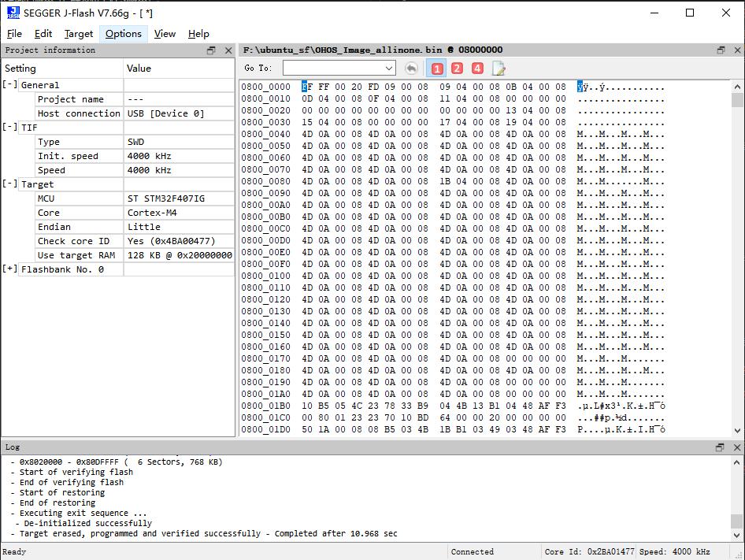Select the 2-byte display width icon
Image resolution: width=745 pixels, height=560 pixels.
[x=457, y=69]
